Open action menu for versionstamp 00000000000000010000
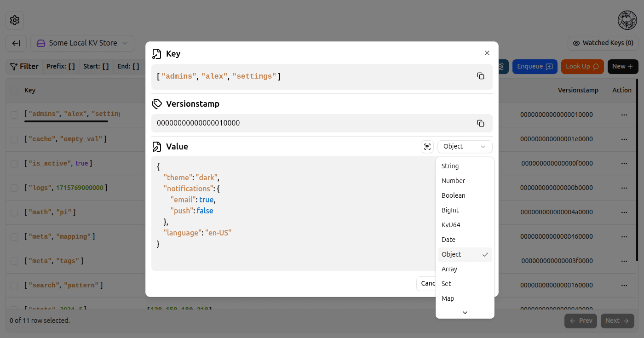Screen dimensions: 644x338 coord(624,115)
